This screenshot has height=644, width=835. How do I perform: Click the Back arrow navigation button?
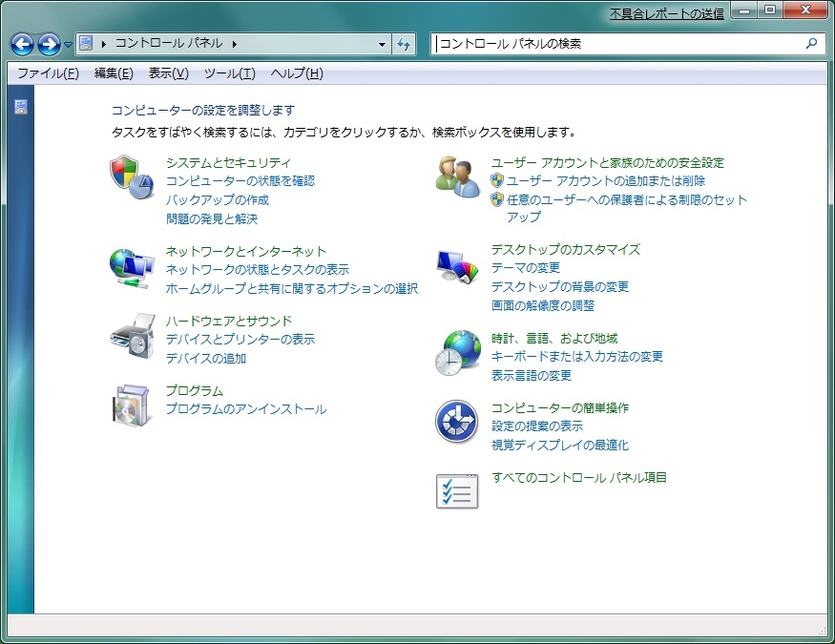[x=22, y=44]
